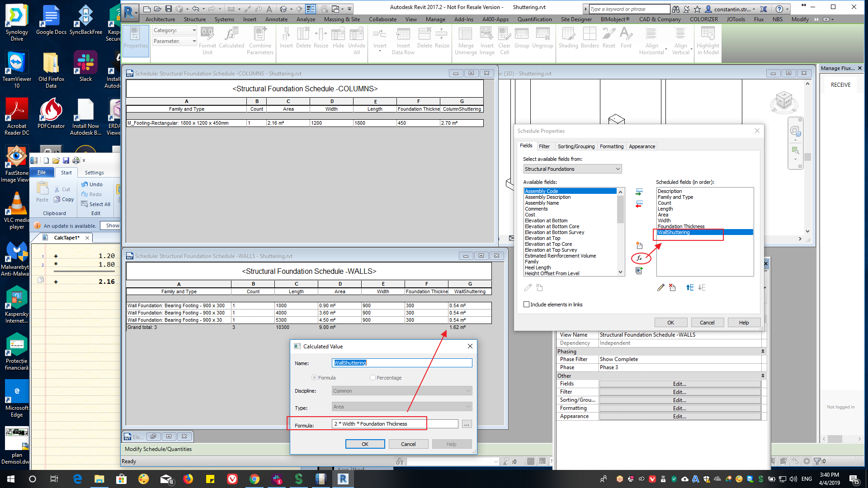
Task: Click the Highlight in Model ribbon icon
Action: coord(708,40)
